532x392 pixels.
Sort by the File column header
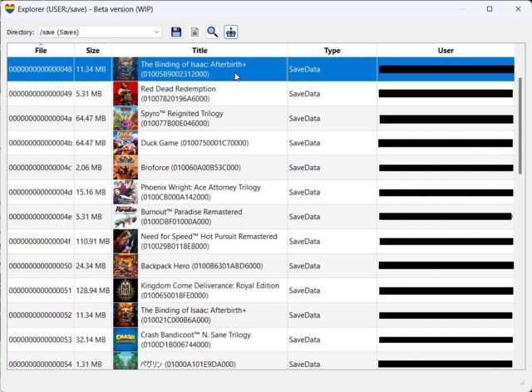[x=41, y=51]
